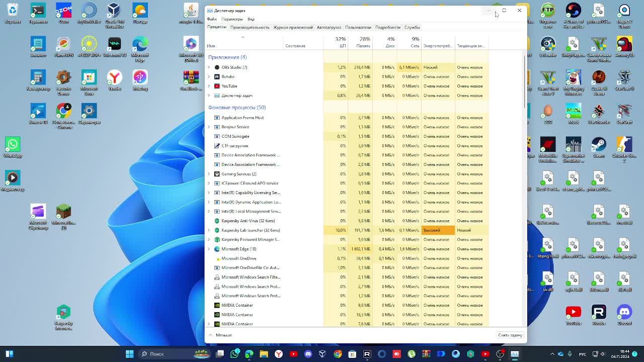Open the ExLoader desktop shortcut
Screen dimensions: 644x362
(x=548, y=47)
